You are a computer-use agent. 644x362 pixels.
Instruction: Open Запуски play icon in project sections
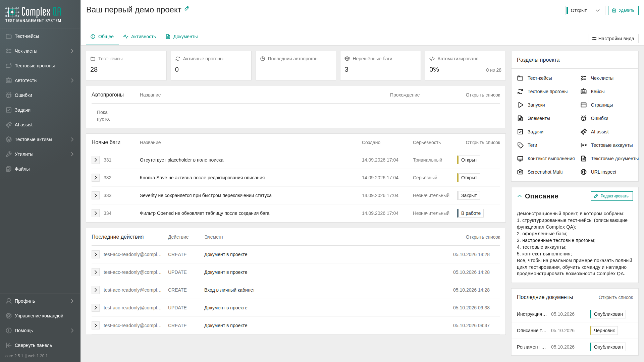[x=520, y=105]
